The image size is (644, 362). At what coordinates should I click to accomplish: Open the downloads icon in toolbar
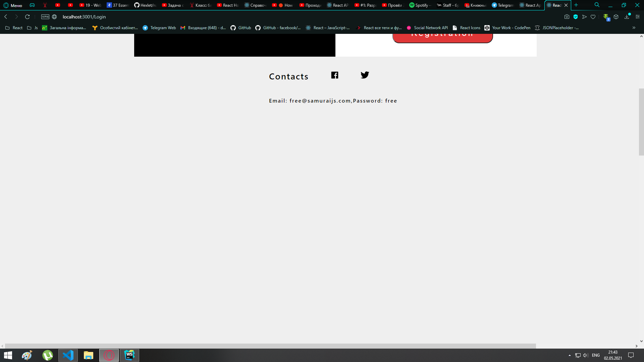coord(627,17)
